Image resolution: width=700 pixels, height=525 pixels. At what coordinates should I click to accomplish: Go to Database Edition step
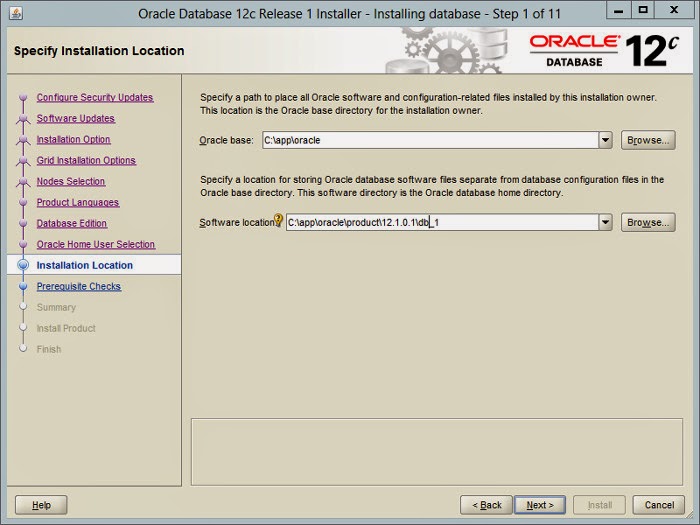tap(71, 223)
